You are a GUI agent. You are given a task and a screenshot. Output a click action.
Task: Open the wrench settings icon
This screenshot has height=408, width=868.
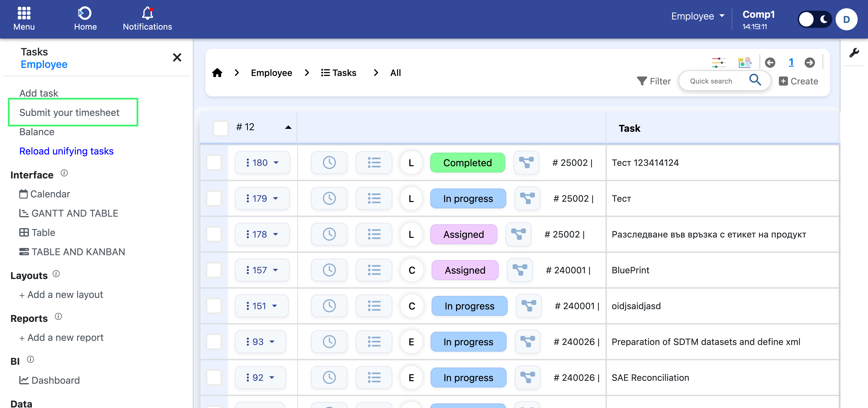[854, 53]
